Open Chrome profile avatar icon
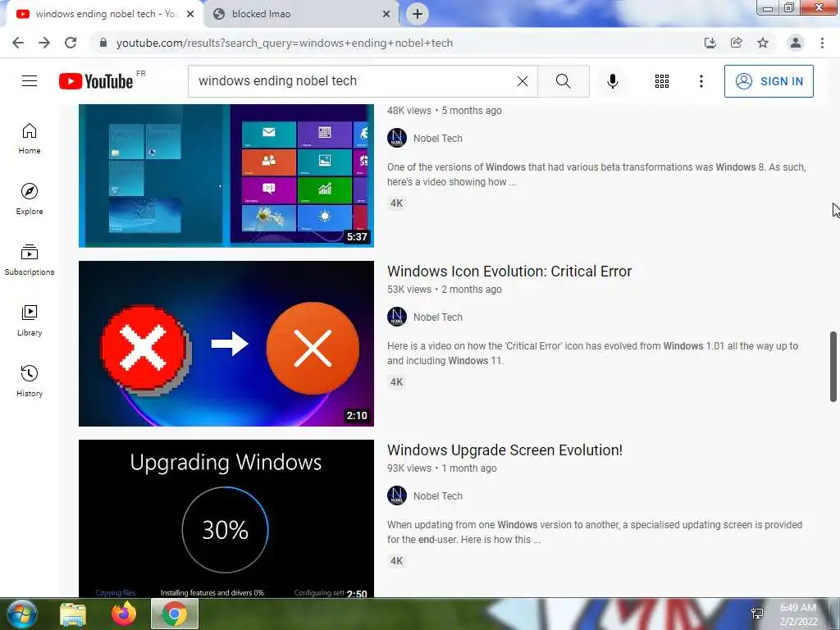The image size is (840, 630). [x=796, y=43]
